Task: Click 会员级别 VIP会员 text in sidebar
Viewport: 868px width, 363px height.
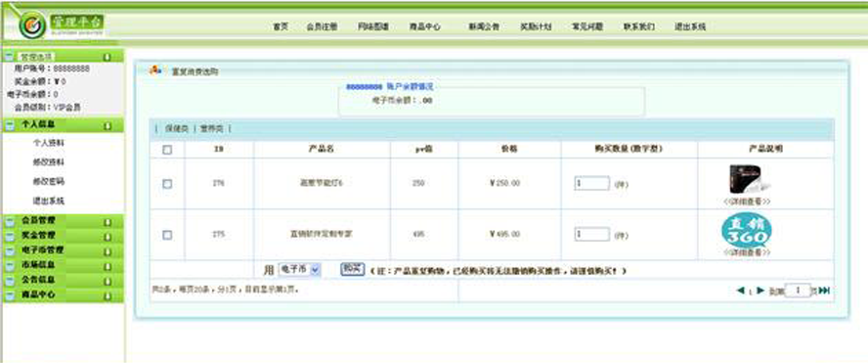Action: click(x=48, y=107)
